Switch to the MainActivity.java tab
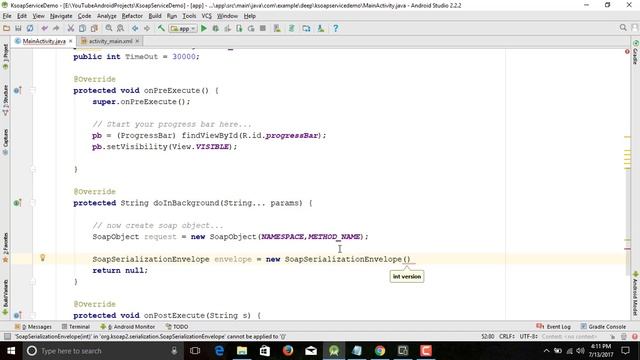Image resolution: width=640 pixels, height=360 pixels. 44,41
